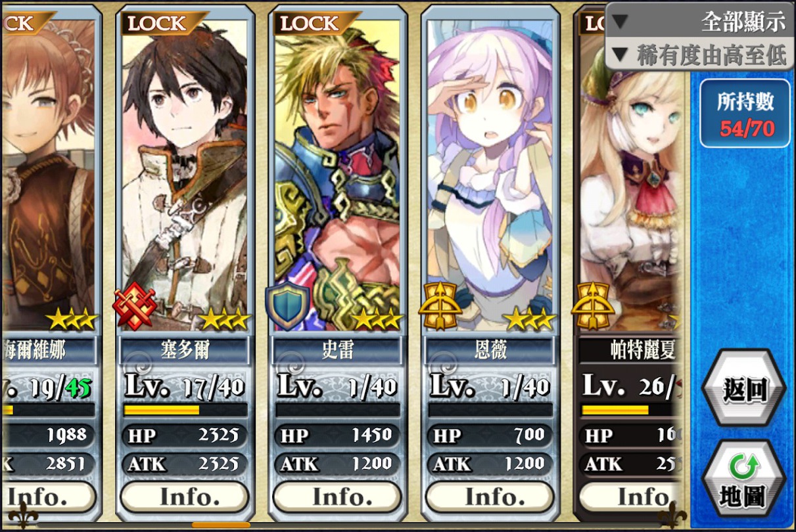Screen dimensions: 796x532
Task: Tap the 恩薇 character portrait
Action: pos(490,172)
